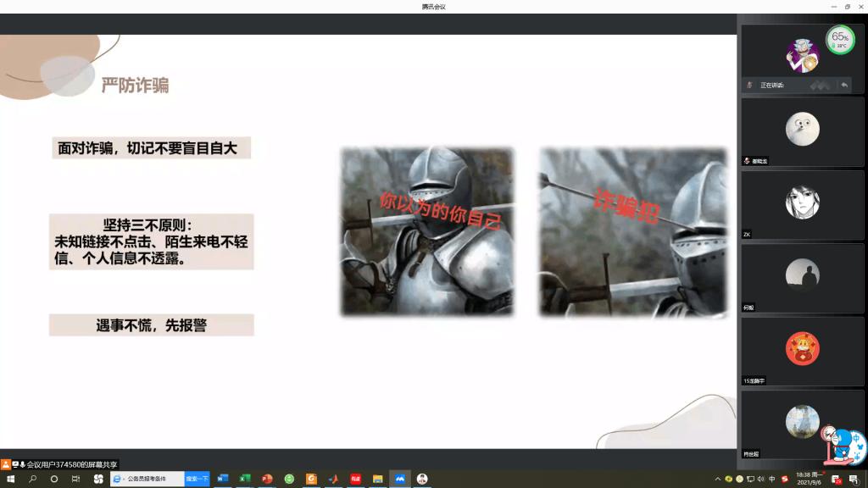The height and width of the screenshot is (488, 868).
Task: Open File Explorer from the taskbar
Action: [377, 479]
